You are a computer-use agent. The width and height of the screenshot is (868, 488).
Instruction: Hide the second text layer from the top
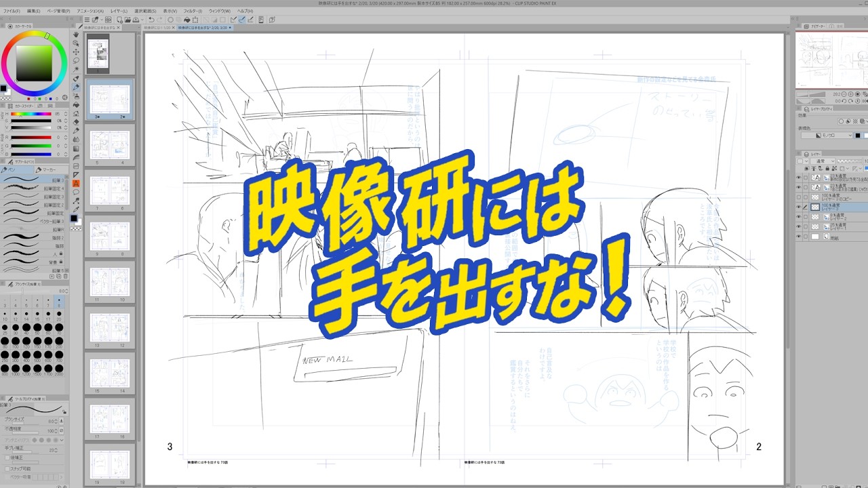pos(798,187)
